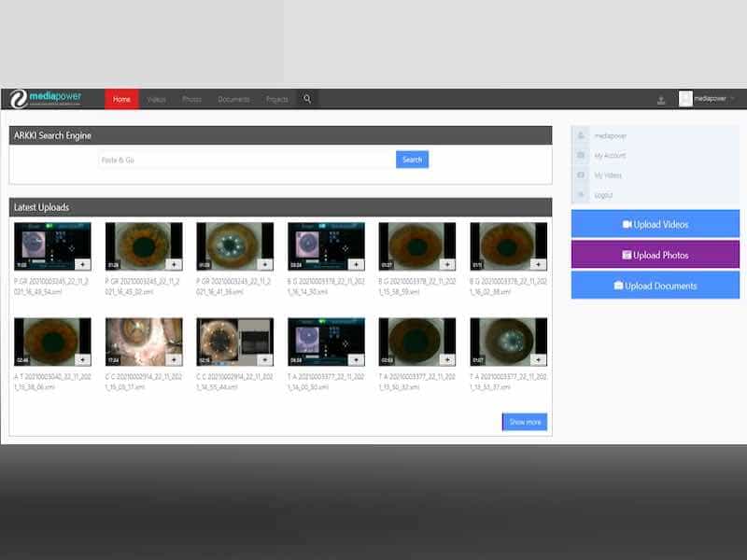Go to the Photos tab
The height and width of the screenshot is (560, 747).
pyautogui.click(x=191, y=99)
